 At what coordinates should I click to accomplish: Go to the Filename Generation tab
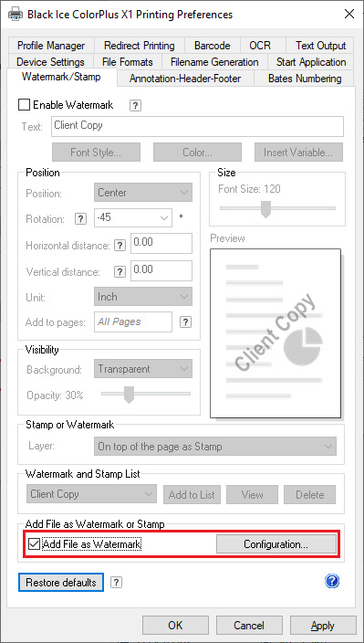point(214,62)
